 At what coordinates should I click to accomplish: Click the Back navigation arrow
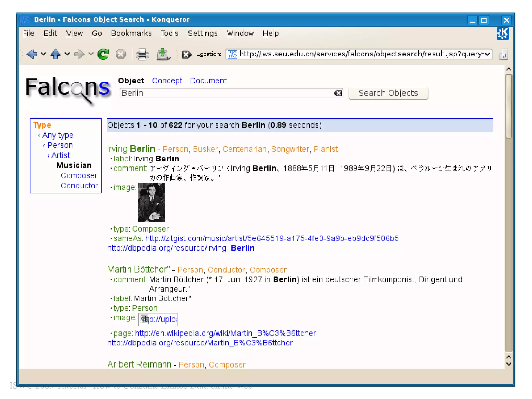(x=32, y=54)
